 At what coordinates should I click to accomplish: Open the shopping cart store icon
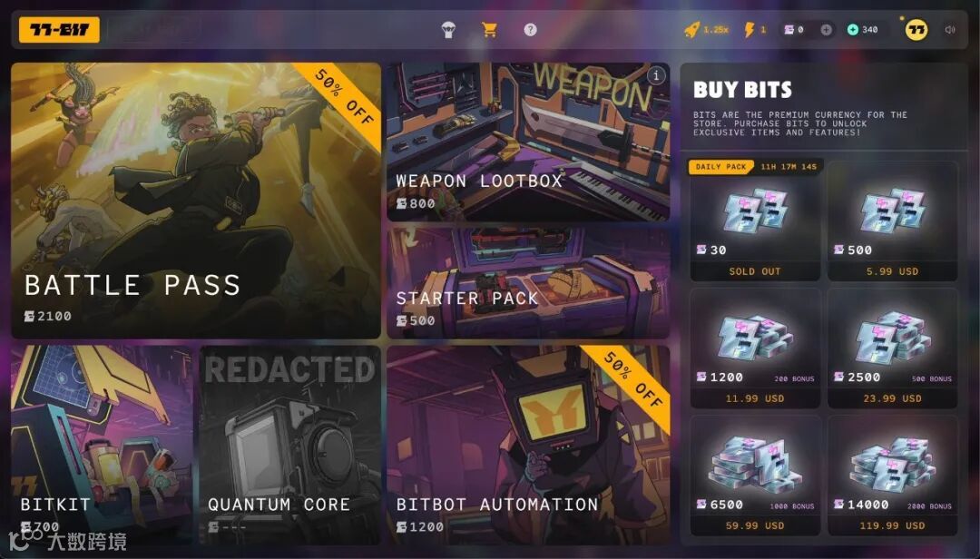[x=489, y=29]
